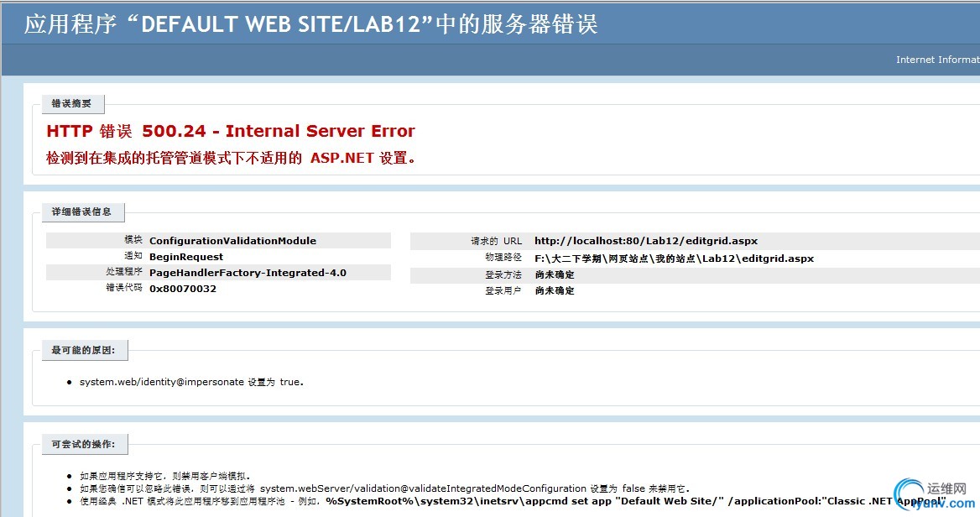Click requested URL http://localhost:80/Lab12/editgrid.aspx
The width and height of the screenshot is (980, 517).
point(645,241)
